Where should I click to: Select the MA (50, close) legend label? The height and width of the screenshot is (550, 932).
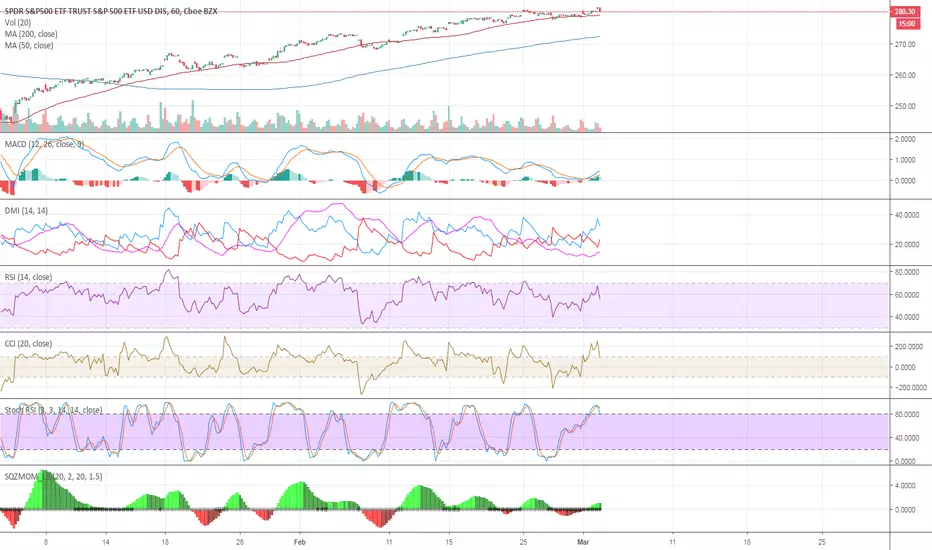click(x=29, y=45)
